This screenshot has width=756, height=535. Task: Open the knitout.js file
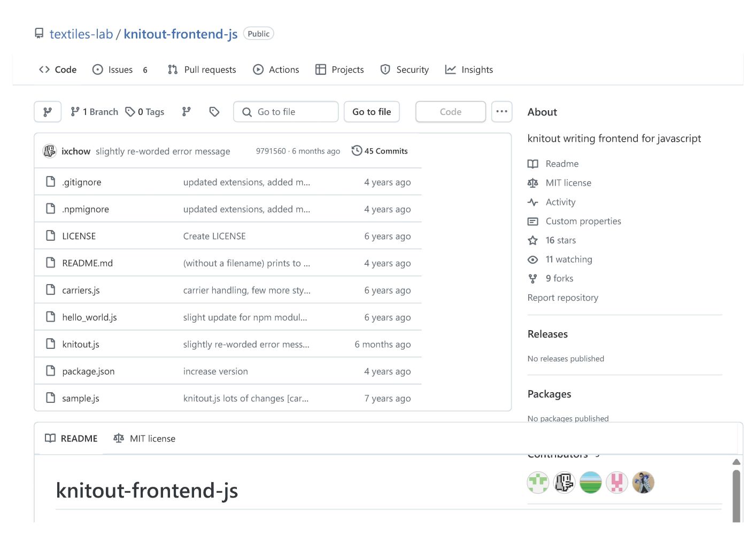point(81,345)
